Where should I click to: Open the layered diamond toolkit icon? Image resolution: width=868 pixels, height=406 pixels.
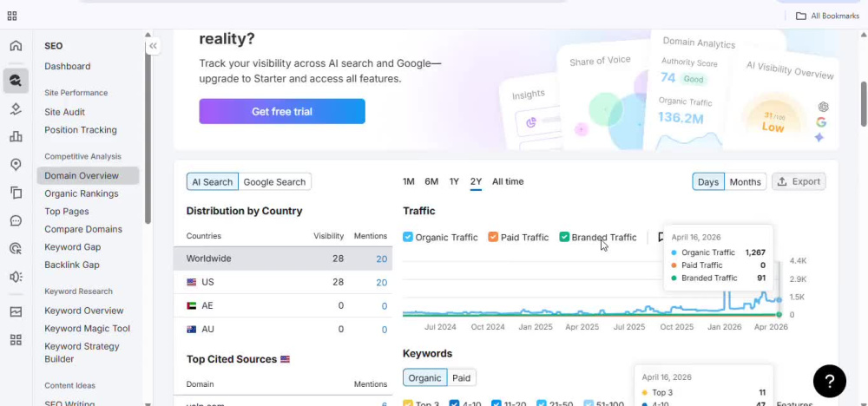(16, 109)
